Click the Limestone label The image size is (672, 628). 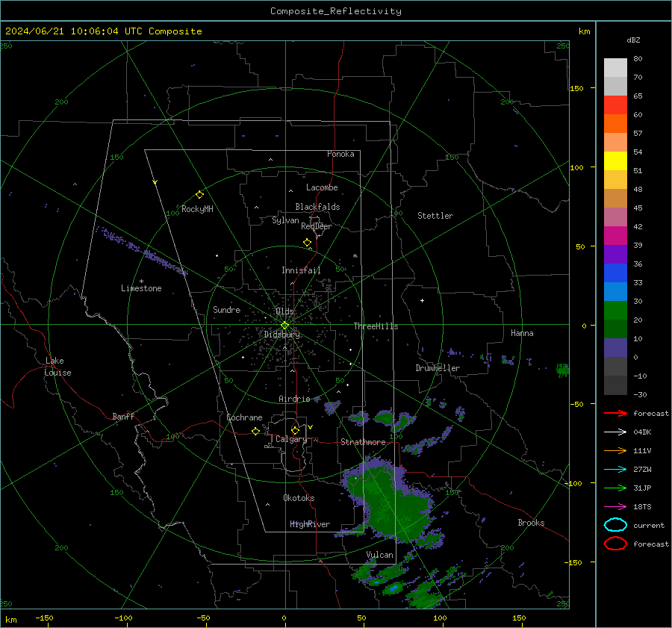point(141,288)
